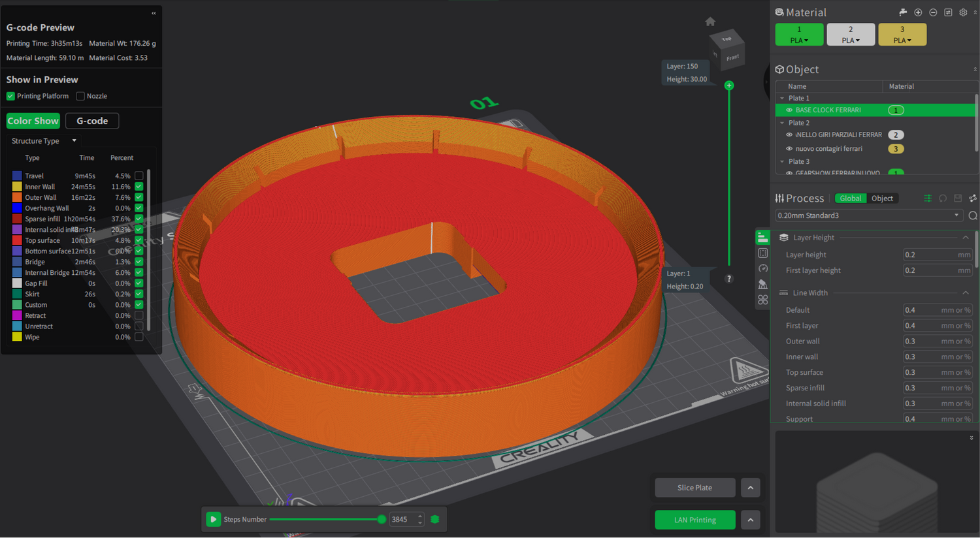Open the speed settings sidebar icon
The height and width of the screenshot is (538, 980).
tap(762, 268)
